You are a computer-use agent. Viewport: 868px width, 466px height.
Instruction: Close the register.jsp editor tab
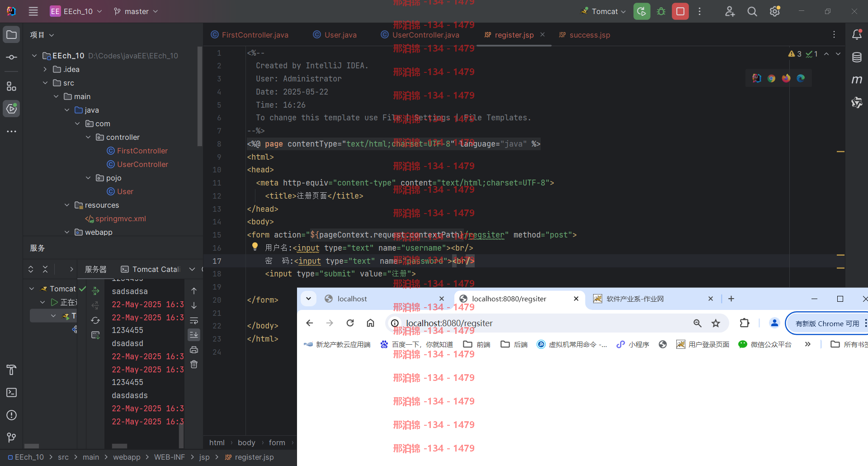tap(542, 34)
